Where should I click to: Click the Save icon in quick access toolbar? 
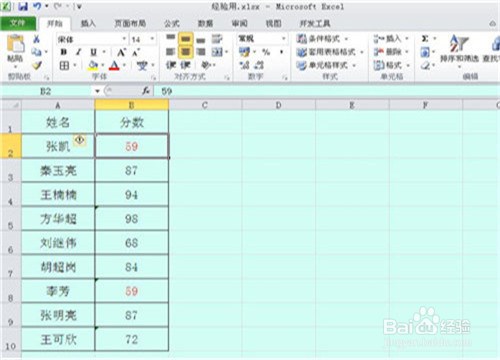click(23, 6)
